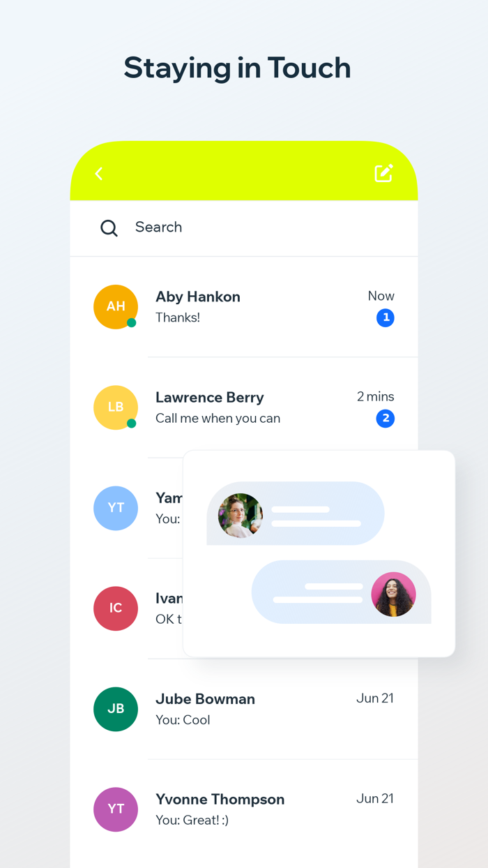
Task: Select the "You: Great! :)" message preview
Action: [192, 821]
